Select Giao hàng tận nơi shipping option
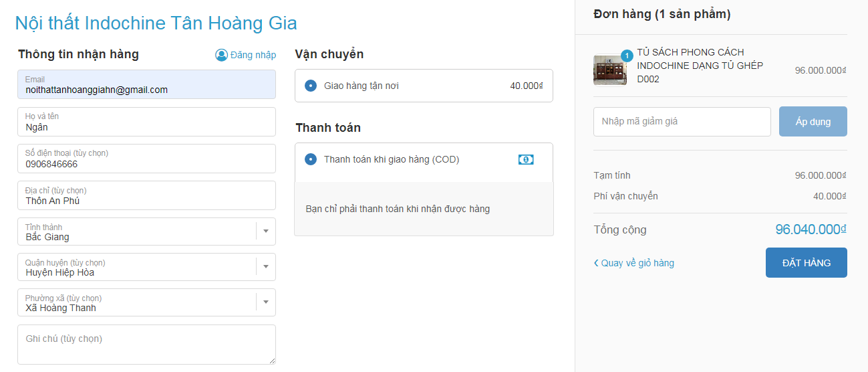Image resolution: width=868 pixels, height=372 pixels. (311, 86)
